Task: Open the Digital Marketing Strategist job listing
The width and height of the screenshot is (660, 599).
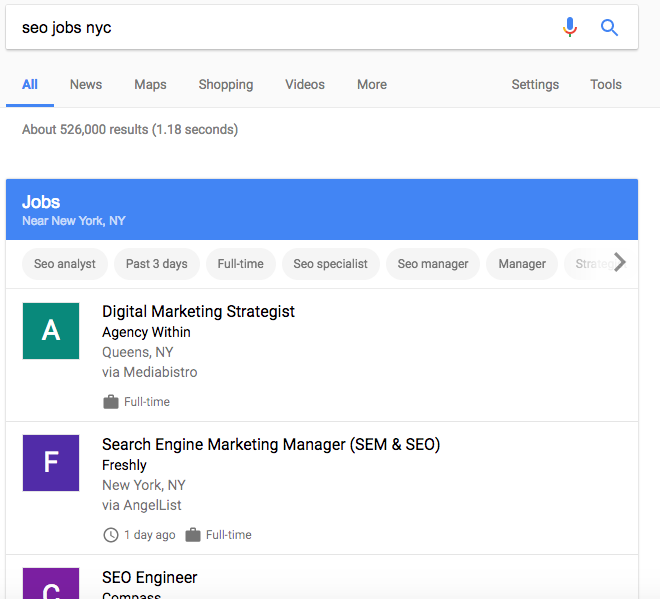Action: click(198, 312)
